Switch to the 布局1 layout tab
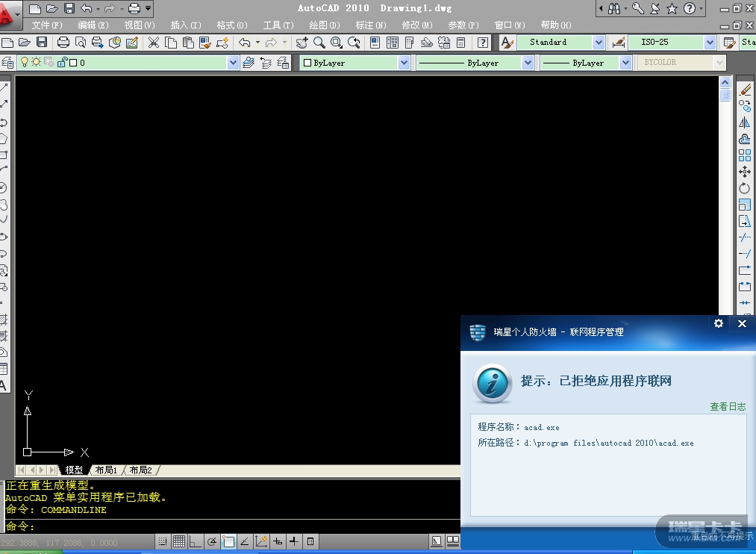Screen dimensions: 756x554 [x=106, y=470]
